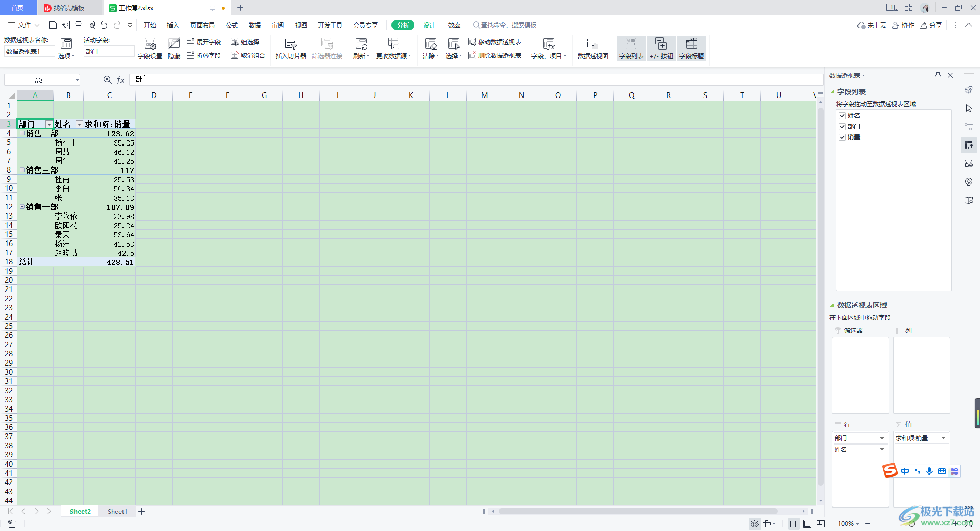Toggle the +/- 按钮 display
Viewport: 980px width, 531px height.
tap(661, 49)
